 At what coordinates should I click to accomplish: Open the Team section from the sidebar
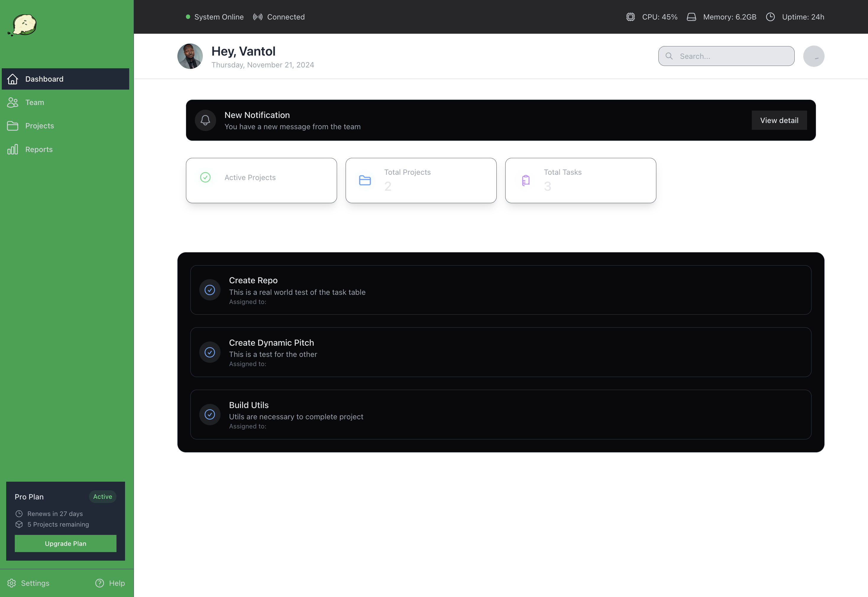[34, 102]
